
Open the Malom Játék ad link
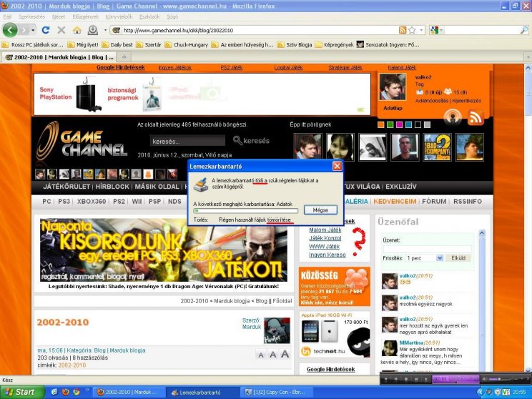[x=325, y=230]
